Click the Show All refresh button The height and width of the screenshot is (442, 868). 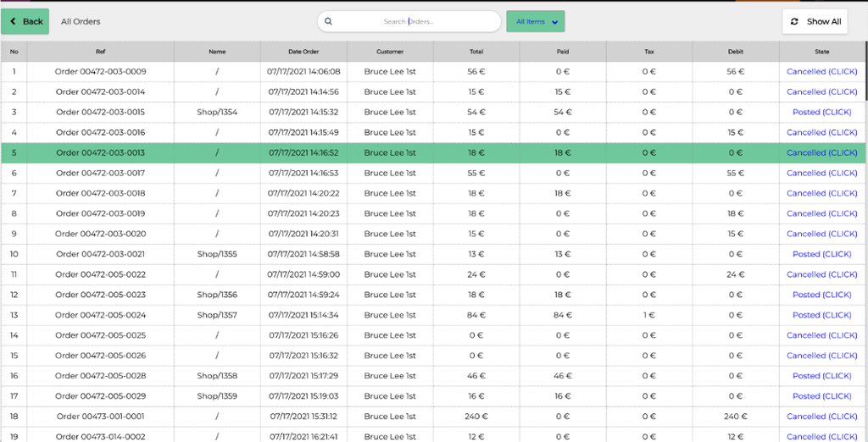(x=815, y=21)
